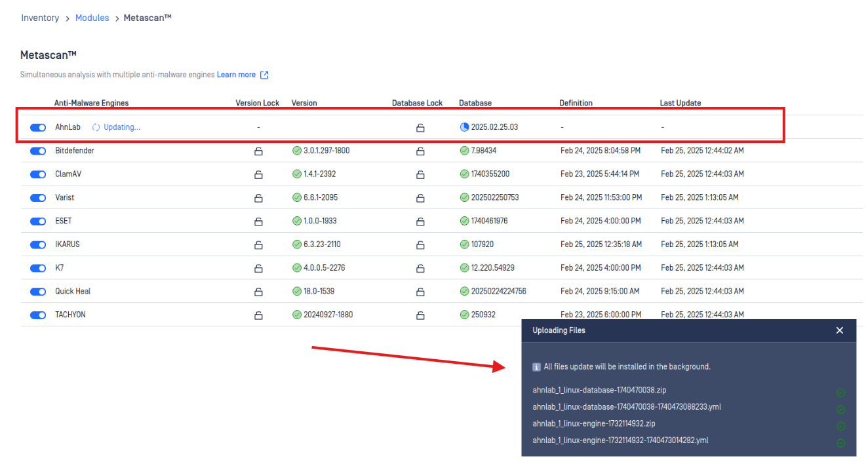This screenshot has width=868, height=466.
Task: Lock the Quick Heal database
Action: click(420, 292)
